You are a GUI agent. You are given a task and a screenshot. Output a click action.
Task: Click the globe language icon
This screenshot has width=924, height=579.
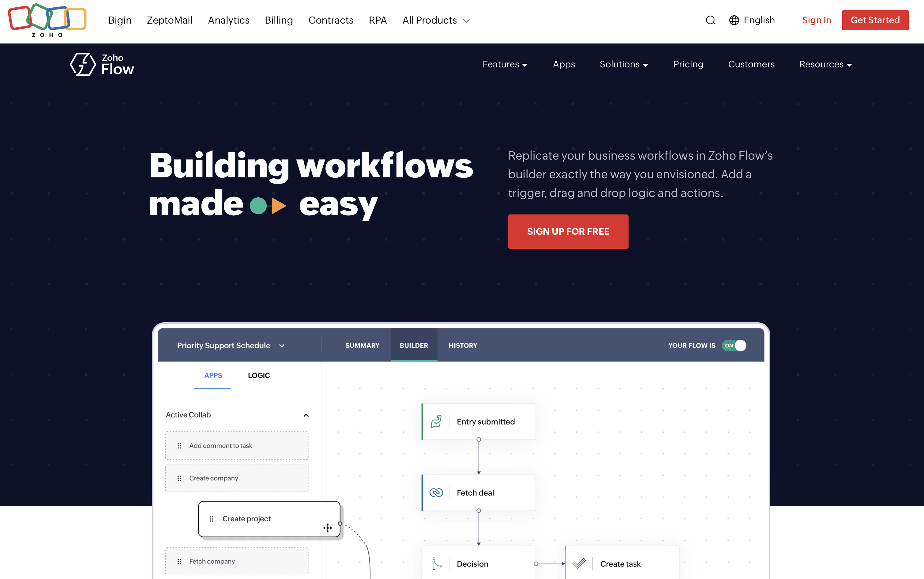[x=734, y=20]
